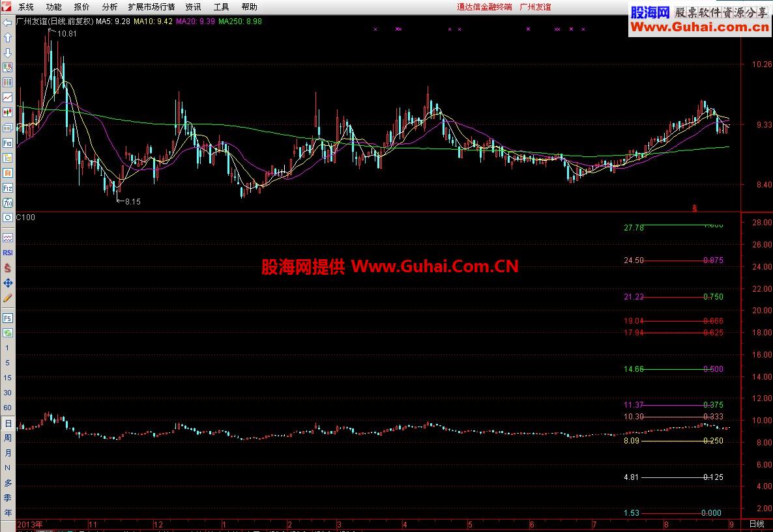Click the 10.81 high price label
The width and height of the screenshot is (773, 532).
coord(67,33)
